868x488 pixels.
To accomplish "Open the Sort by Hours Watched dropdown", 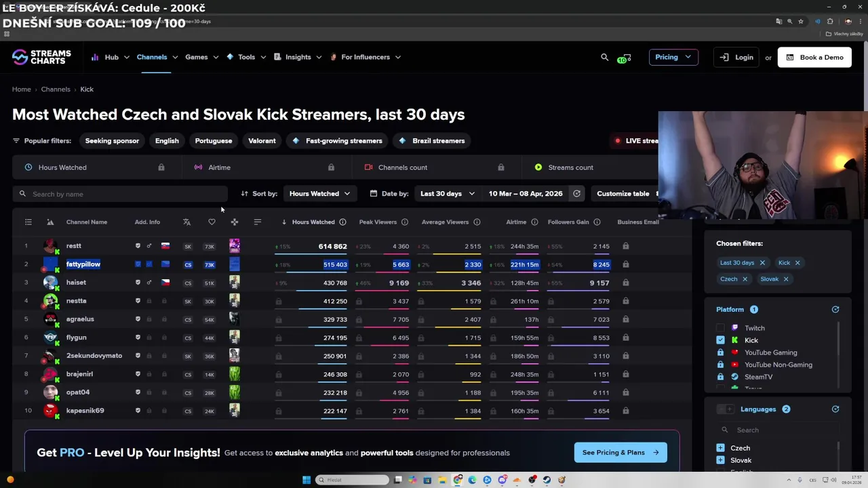I will click(319, 194).
